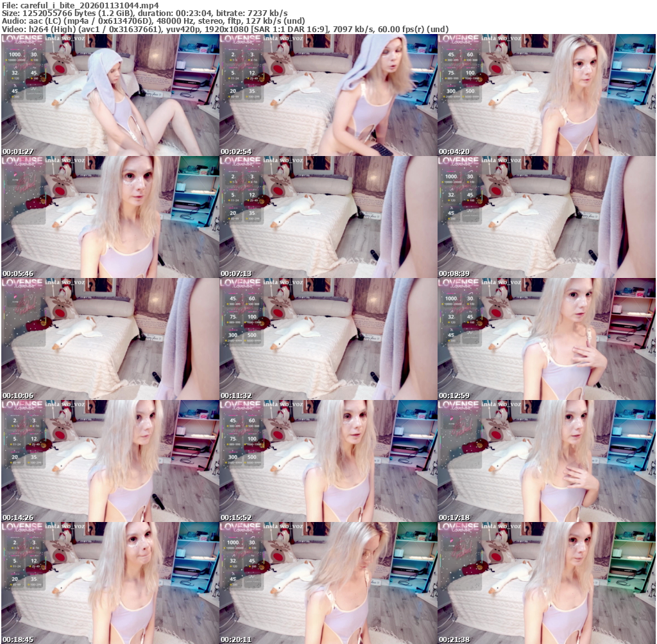Click the 'File: careful_i_bite_202601131044.mp4' header line
This screenshot has width=657, height=644.
click(x=80, y=5)
